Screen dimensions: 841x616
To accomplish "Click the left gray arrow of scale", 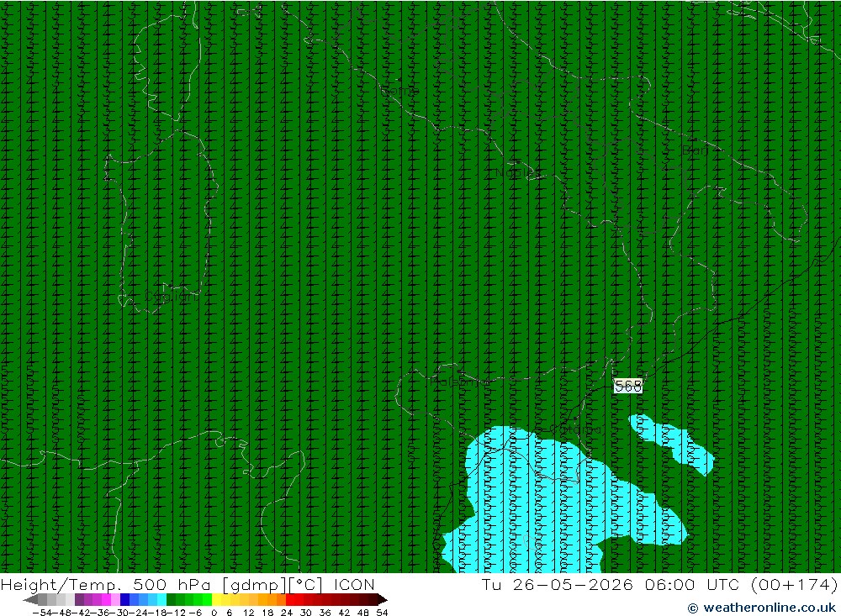I will (x=30, y=599).
